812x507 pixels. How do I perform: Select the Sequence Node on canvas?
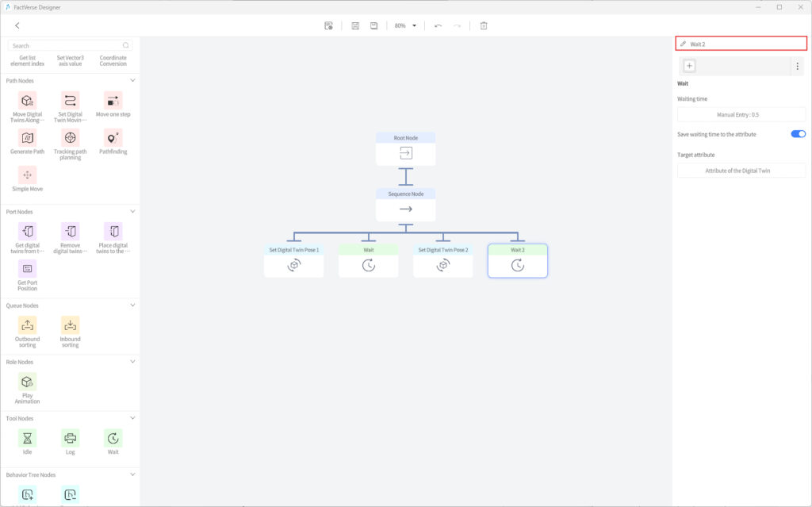pos(405,205)
